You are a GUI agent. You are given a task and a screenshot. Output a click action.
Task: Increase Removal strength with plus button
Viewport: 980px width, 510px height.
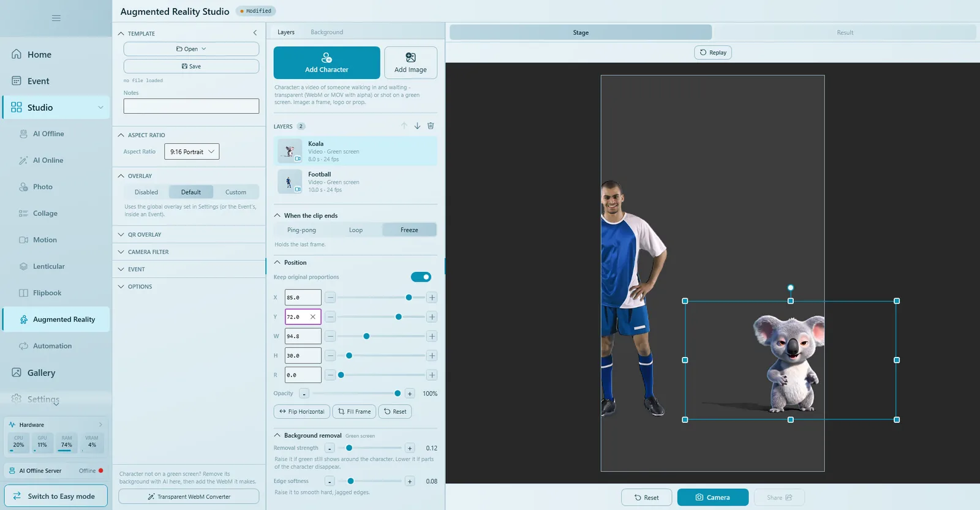pyautogui.click(x=410, y=448)
